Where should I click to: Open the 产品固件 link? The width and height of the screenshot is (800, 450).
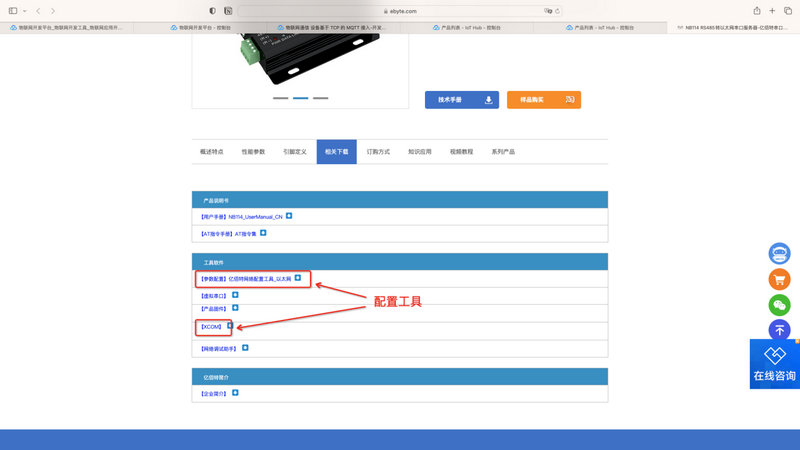214,309
